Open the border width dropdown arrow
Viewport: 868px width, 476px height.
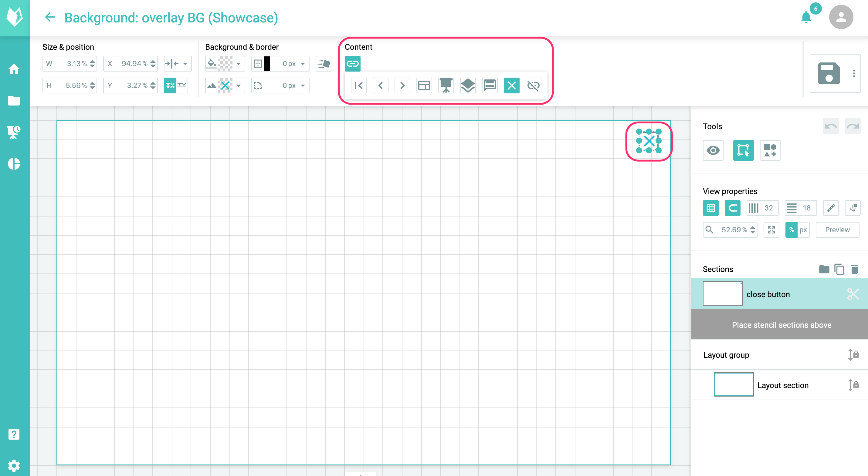coord(303,64)
